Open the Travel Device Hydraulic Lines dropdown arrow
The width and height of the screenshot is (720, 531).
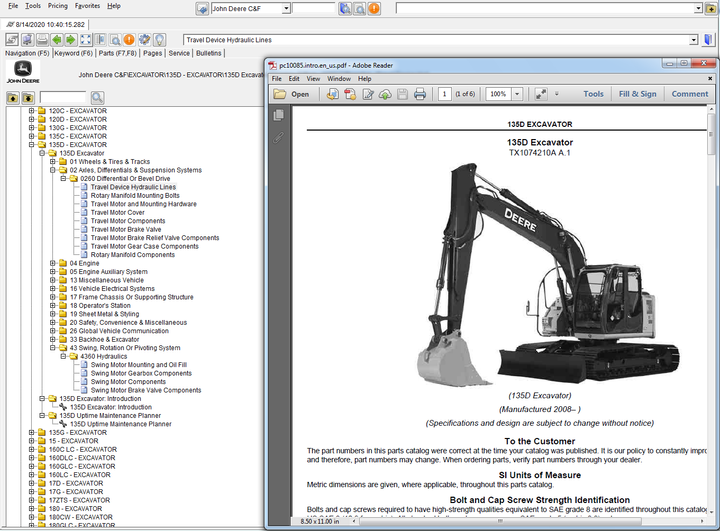[694, 40]
